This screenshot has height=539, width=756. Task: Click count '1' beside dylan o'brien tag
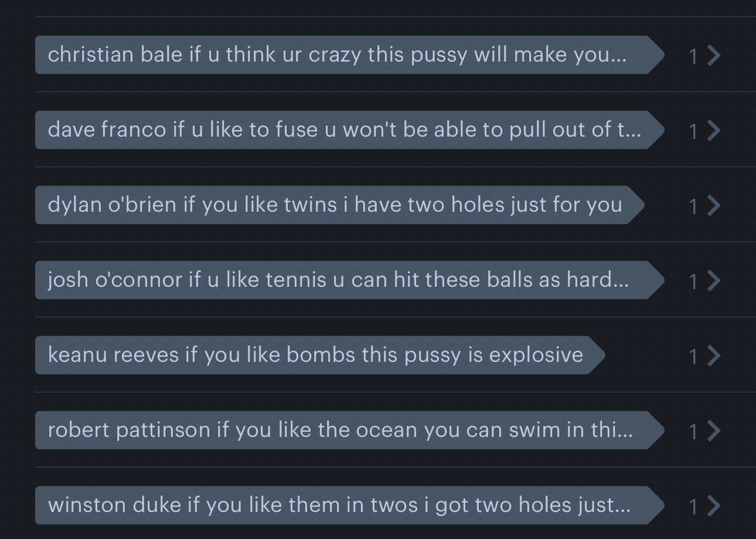click(x=693, y=207)
